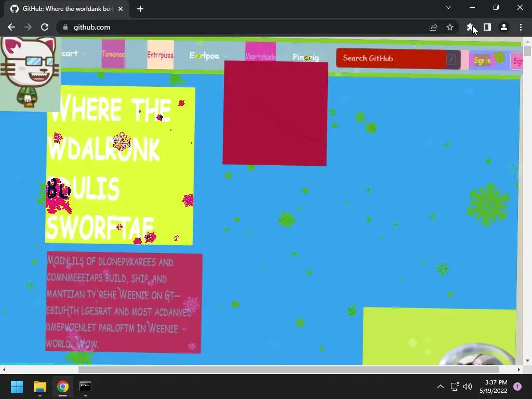The image size is (532, 399).
Task: Open Chrome three-dot menu
Action: click(x=521, y=27)
